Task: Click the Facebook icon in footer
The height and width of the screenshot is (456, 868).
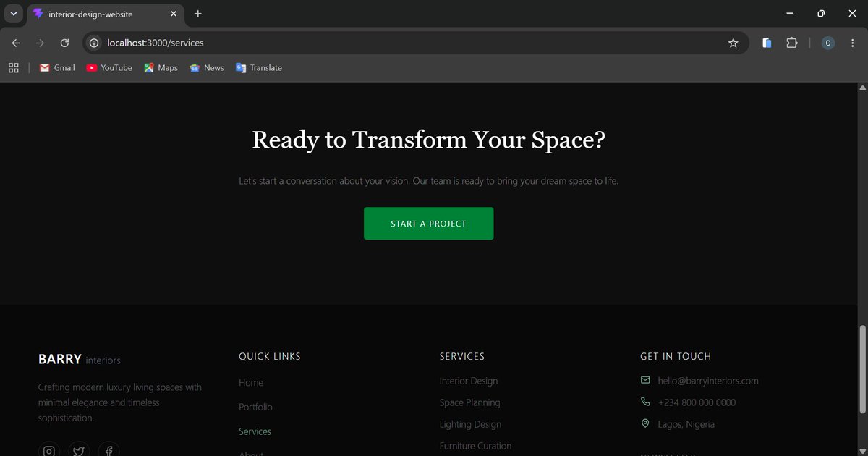Action: tap(109, 449)
